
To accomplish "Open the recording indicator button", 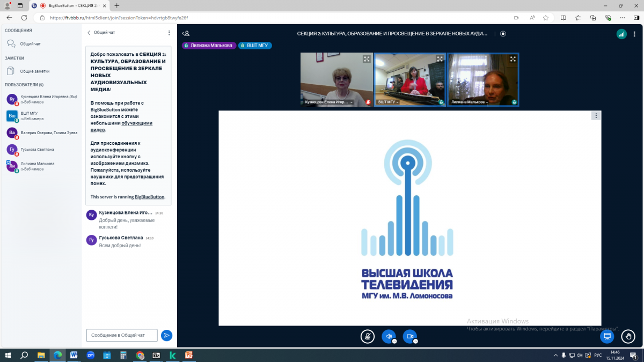I will 503,33.
